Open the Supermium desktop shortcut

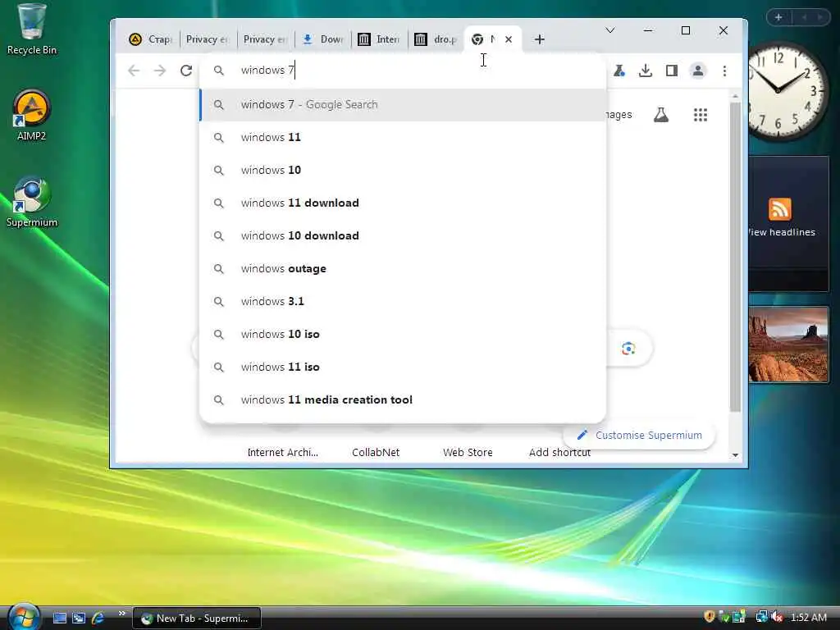click(x=32, y=202)
